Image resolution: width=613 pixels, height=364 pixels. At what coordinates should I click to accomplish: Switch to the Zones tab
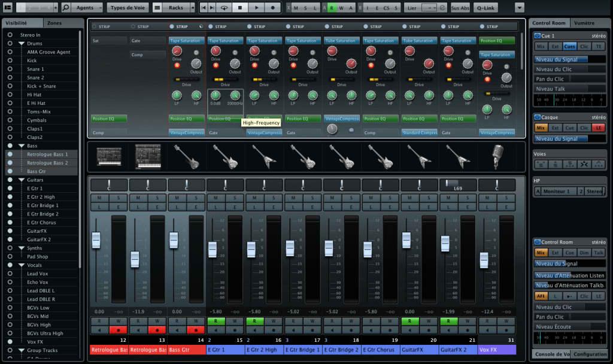tap(54, 23)
